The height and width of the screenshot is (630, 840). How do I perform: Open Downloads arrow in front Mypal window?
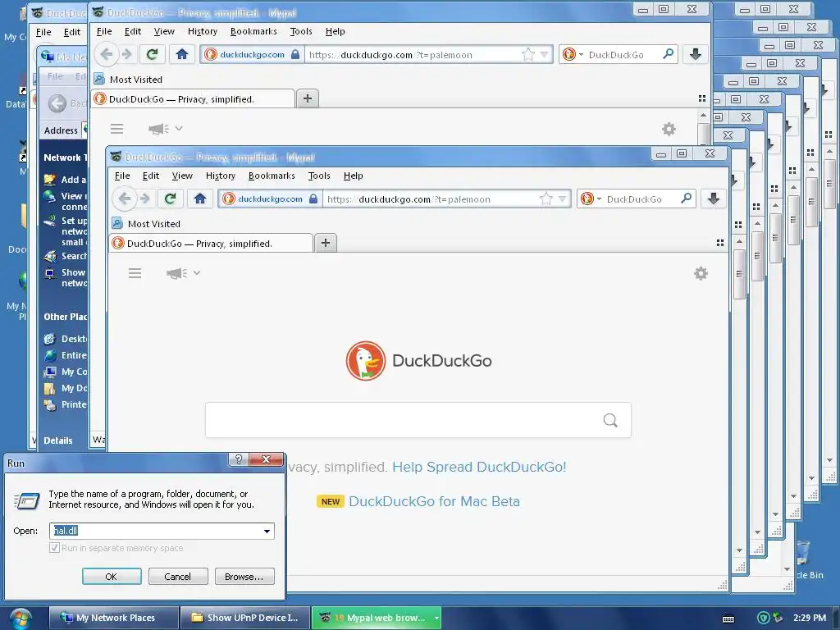713,199
